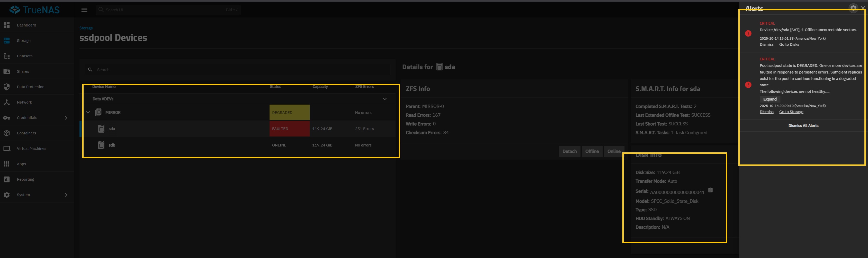868x258 pixels.
Task: Click the Offline button
Action: tap(592, 152)
